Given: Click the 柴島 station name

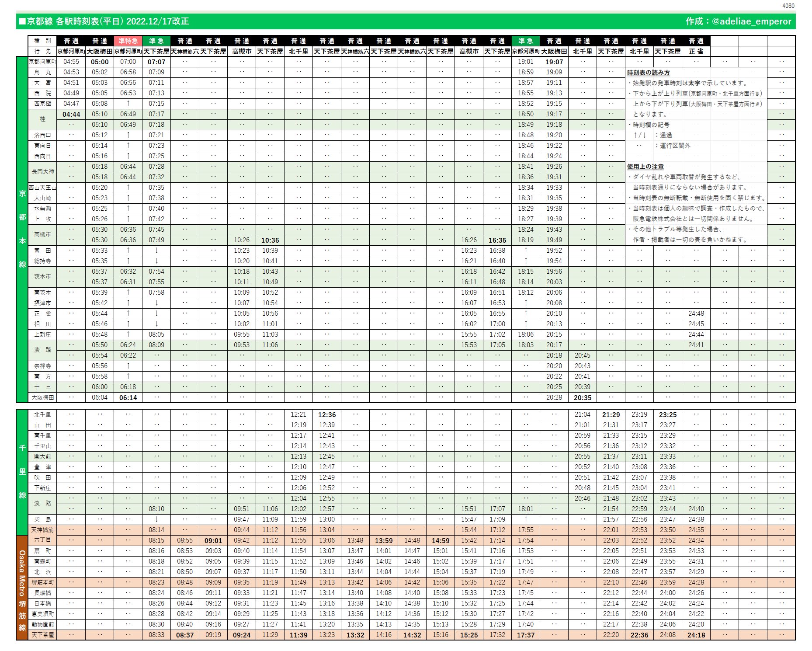Looking at the screenshot, I should point(42,519).
